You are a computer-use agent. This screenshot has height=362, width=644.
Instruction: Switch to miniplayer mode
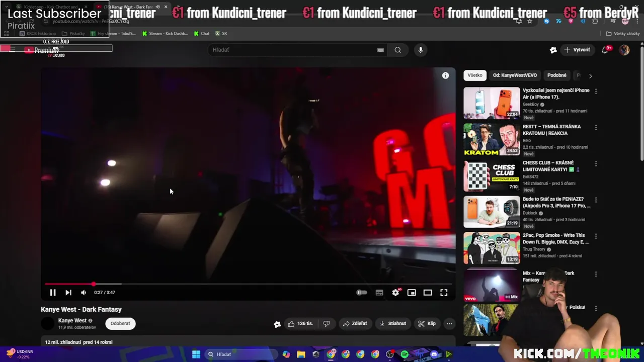[x=412, y=293]
